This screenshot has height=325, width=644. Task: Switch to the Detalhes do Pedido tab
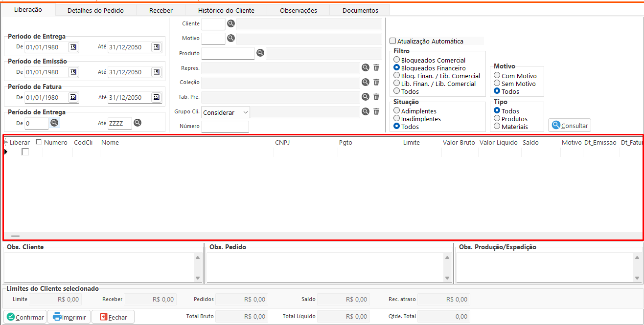[95, 10]
